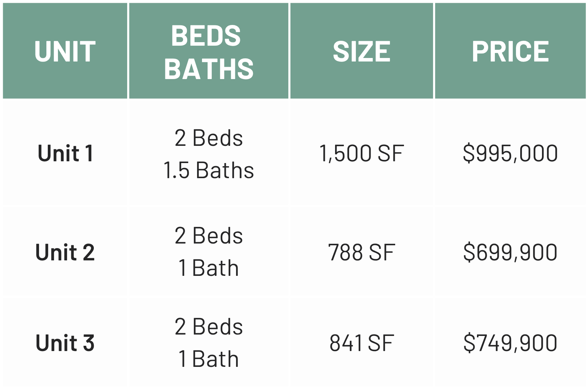Viewport: 588px width, 389px height.
Task: Click the $749,900 price
Action: coord(510,343)
